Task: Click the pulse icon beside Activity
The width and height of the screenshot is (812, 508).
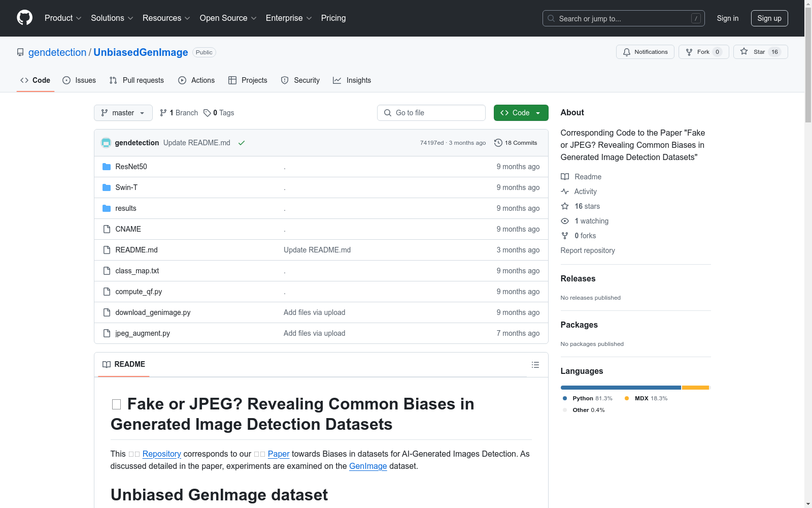Action: pos(565,192)
